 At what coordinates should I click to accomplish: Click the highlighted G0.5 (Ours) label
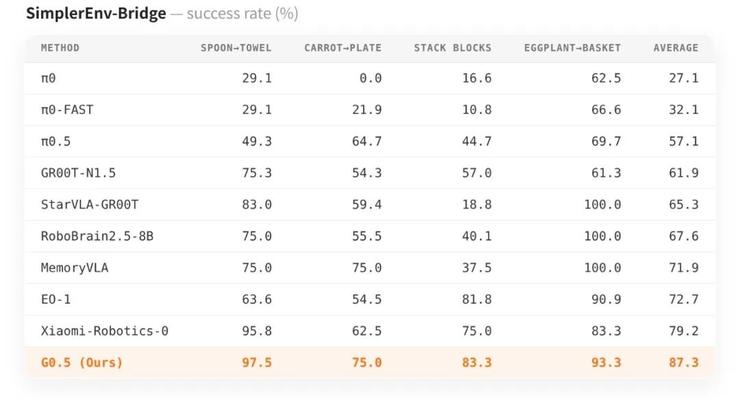click(82, 362)
